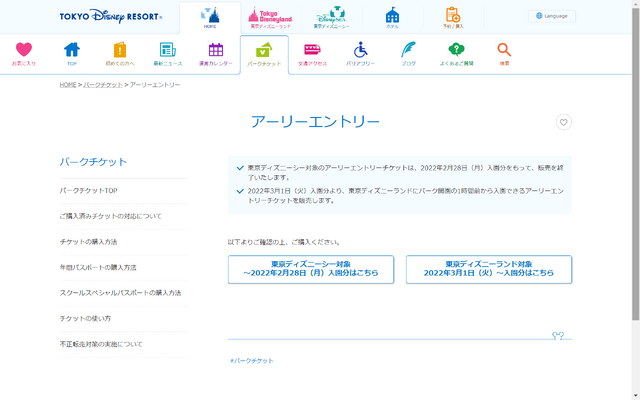640x400 pixels.
Task: Open favorites heart icon (お気に入り)
Action: tap(24, 54)
